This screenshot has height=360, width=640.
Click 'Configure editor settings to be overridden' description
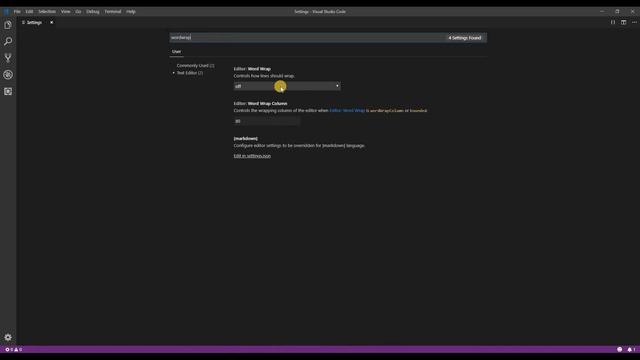click(x=299, y=146)
